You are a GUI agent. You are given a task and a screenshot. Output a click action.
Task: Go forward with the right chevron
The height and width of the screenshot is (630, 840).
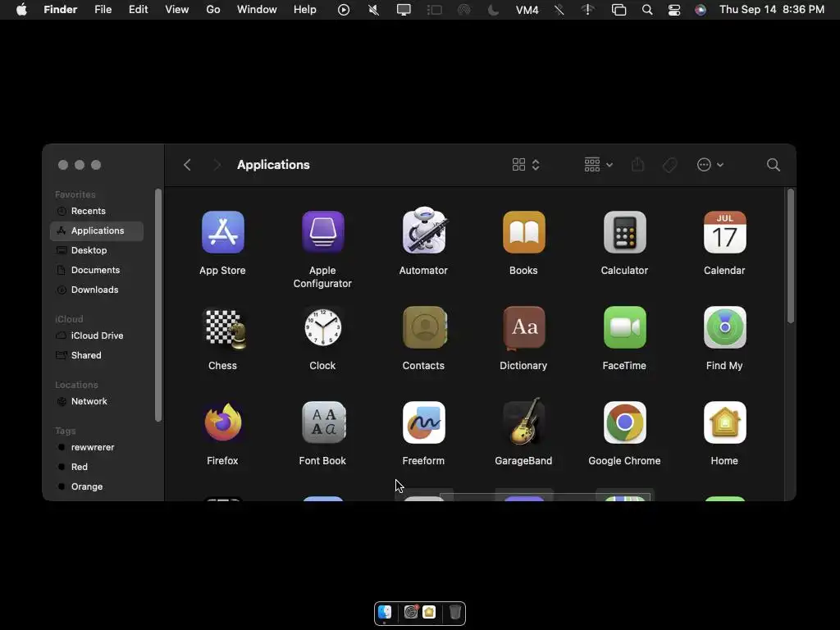217,165
